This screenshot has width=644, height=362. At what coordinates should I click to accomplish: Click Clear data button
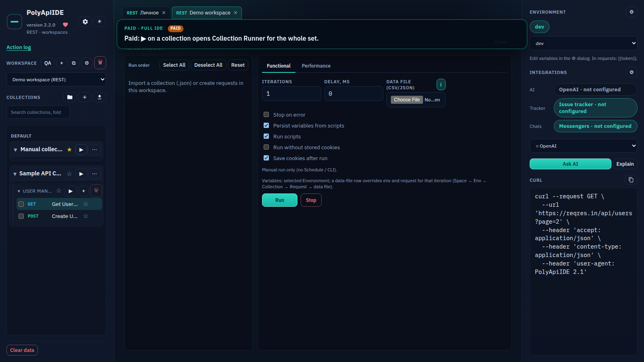click(22, 350)
